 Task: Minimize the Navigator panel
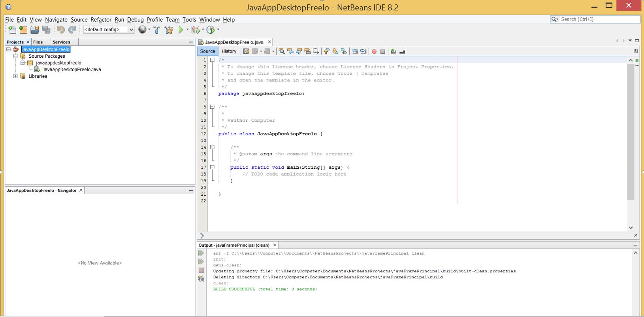click(191, 191)
